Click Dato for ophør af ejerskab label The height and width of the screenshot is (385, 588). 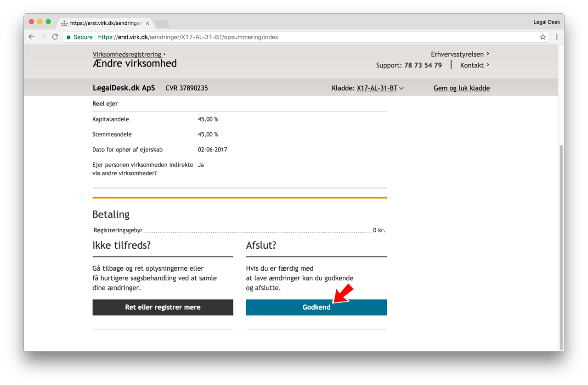pyautogui.click(x=128, y=150)
